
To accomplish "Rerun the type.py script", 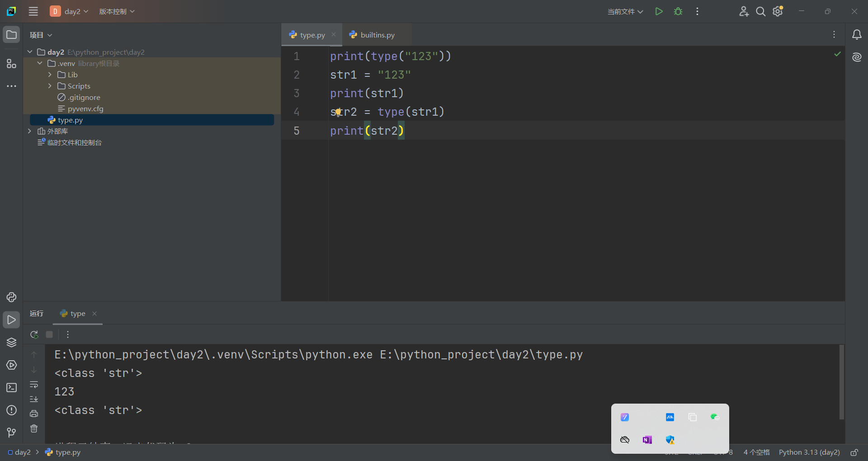I will [x=34, y=334].
